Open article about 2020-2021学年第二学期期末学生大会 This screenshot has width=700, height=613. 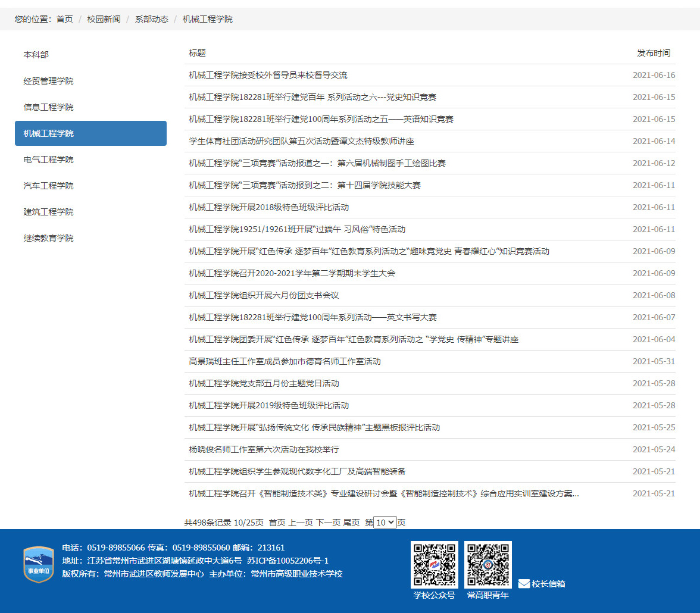point(292,273)
